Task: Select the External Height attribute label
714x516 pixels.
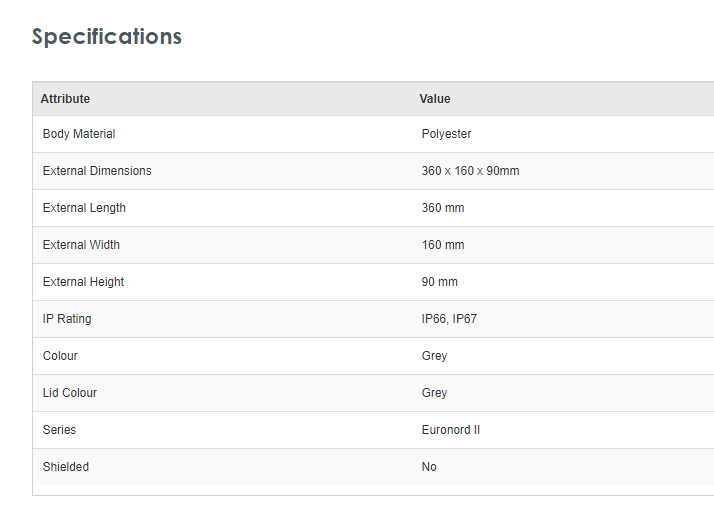Action: click(84, 282)
